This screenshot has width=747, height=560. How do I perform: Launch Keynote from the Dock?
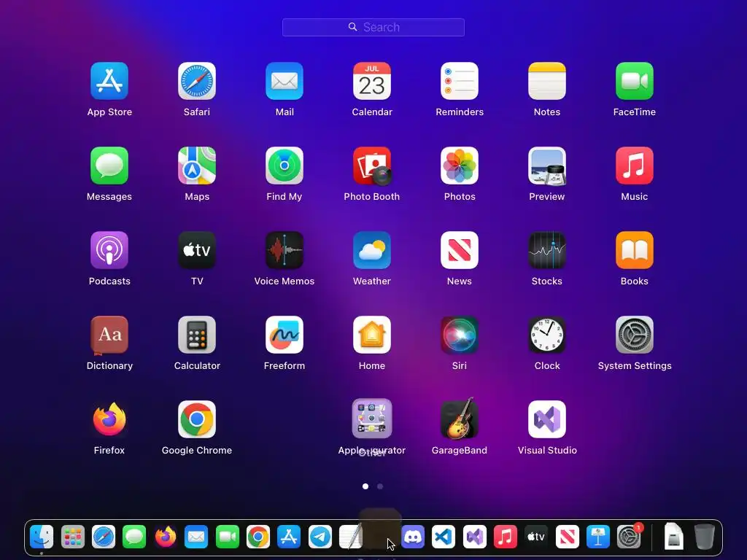click(598, 537)
